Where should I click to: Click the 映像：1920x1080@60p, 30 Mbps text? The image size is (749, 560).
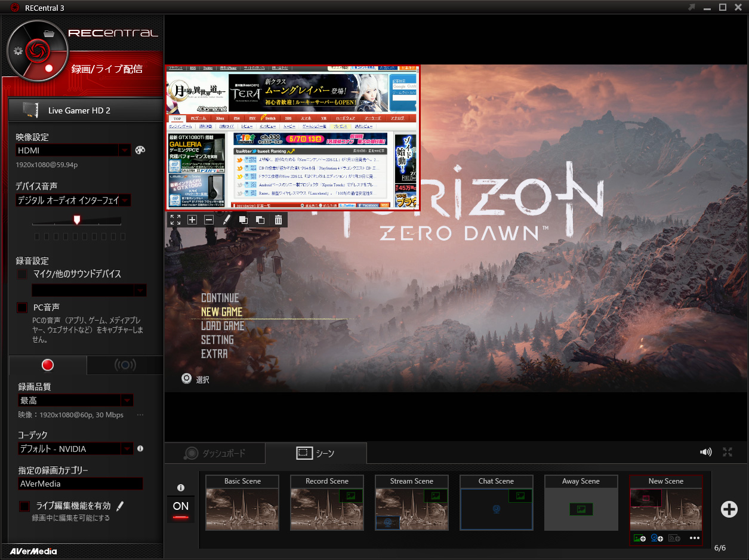(70, 414)
